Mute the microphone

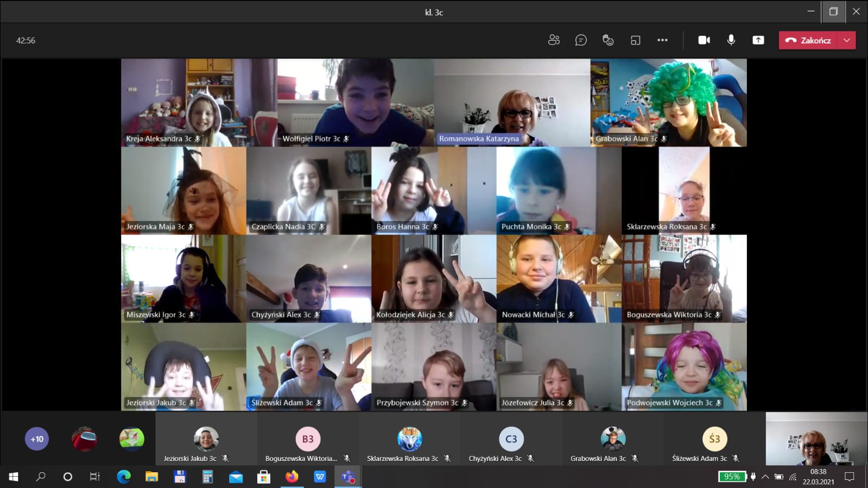[731, 40]
